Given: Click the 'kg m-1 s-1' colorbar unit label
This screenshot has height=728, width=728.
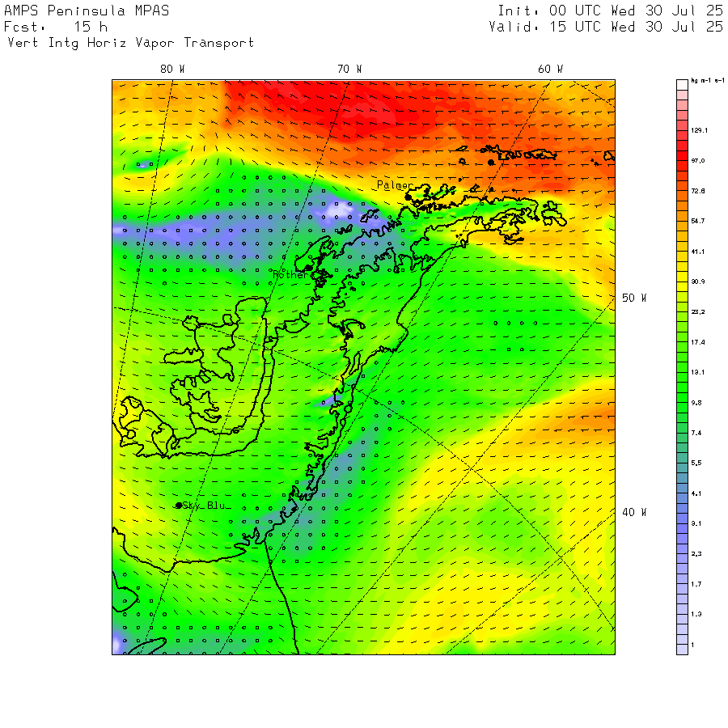Looking at the screenshot, I should pyautogui.click(x=708, y=81).
